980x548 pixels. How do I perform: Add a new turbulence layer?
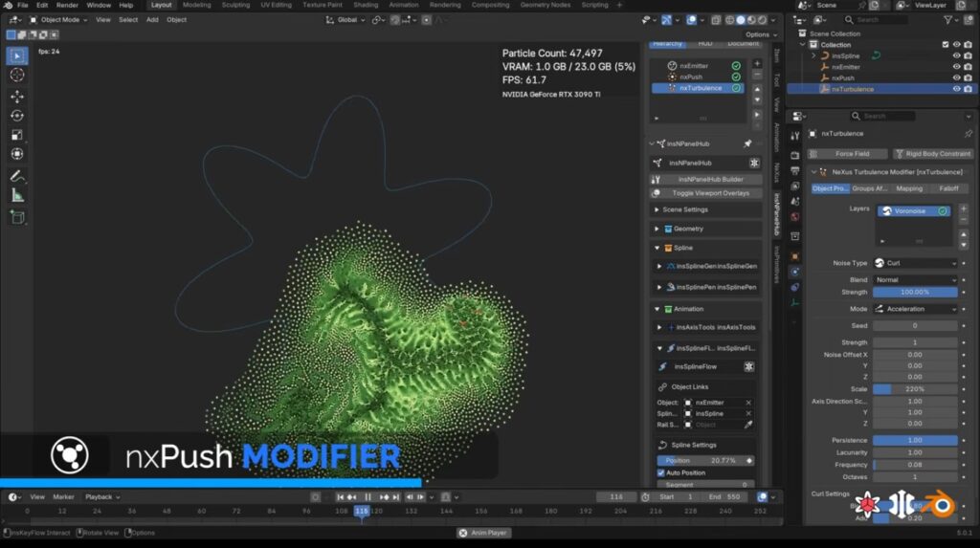[x=963, y=208]
